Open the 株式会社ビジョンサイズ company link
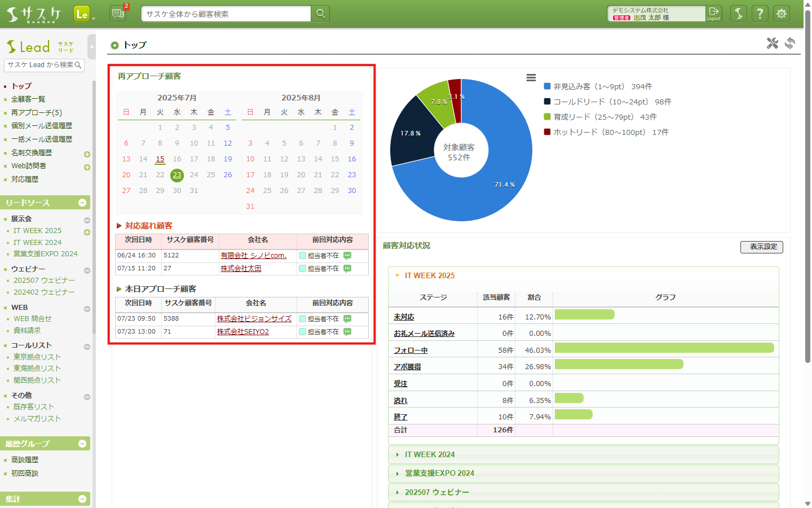This screenshot has width=812, height=508. coord(254,319)
